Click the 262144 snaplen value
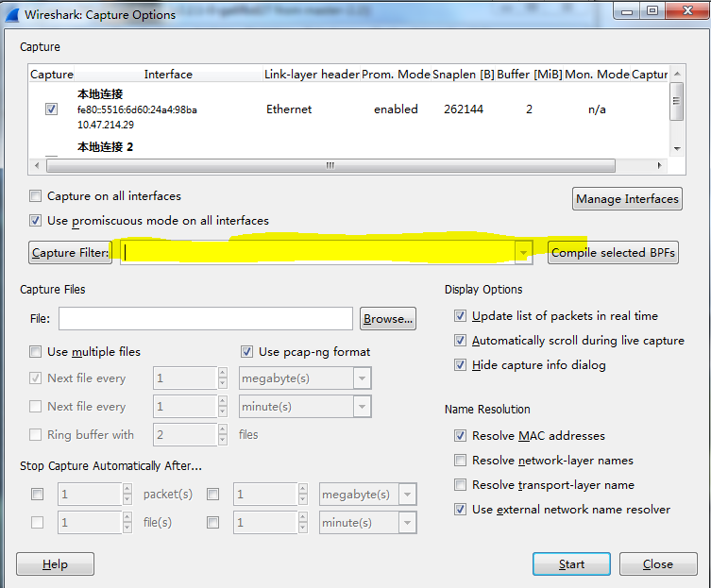The width and height of the screenshot is (711, 588). 464,109
